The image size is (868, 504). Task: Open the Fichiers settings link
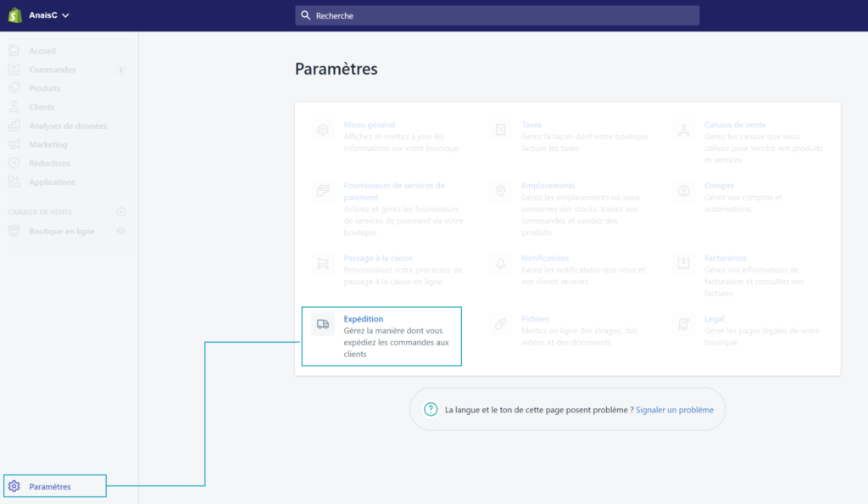pyautogui.click(x=536, y=319)
